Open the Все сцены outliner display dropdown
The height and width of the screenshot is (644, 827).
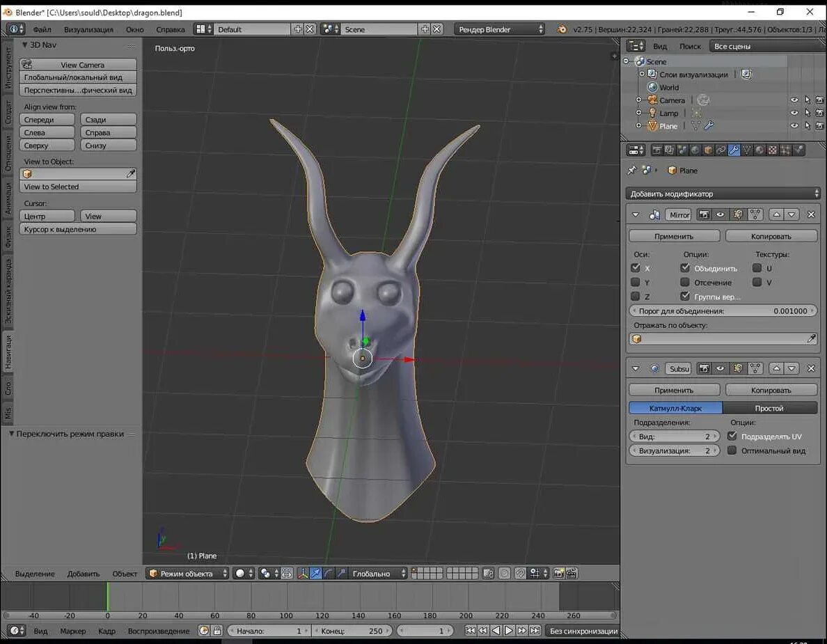pyautogui.click(x=767, y=47)
